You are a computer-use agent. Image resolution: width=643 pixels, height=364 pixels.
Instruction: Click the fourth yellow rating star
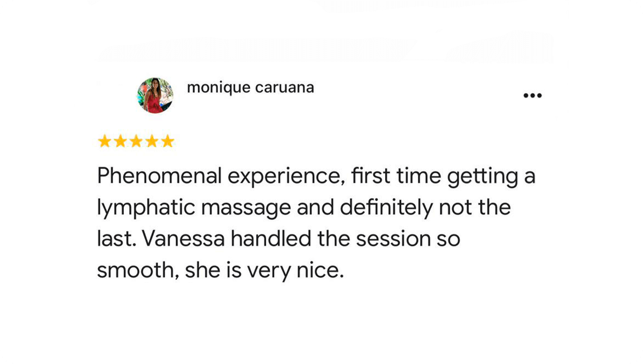pyautogui.click(x=152, y=141)
